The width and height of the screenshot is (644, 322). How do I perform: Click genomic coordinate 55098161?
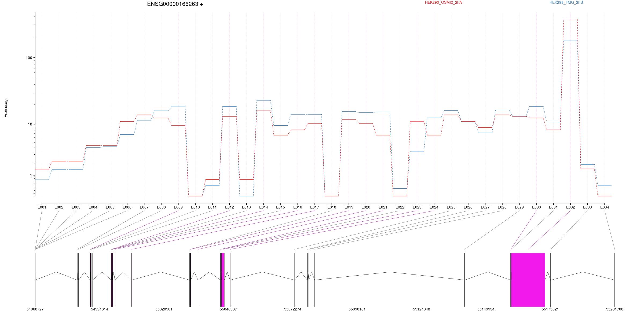click(357, 309)
